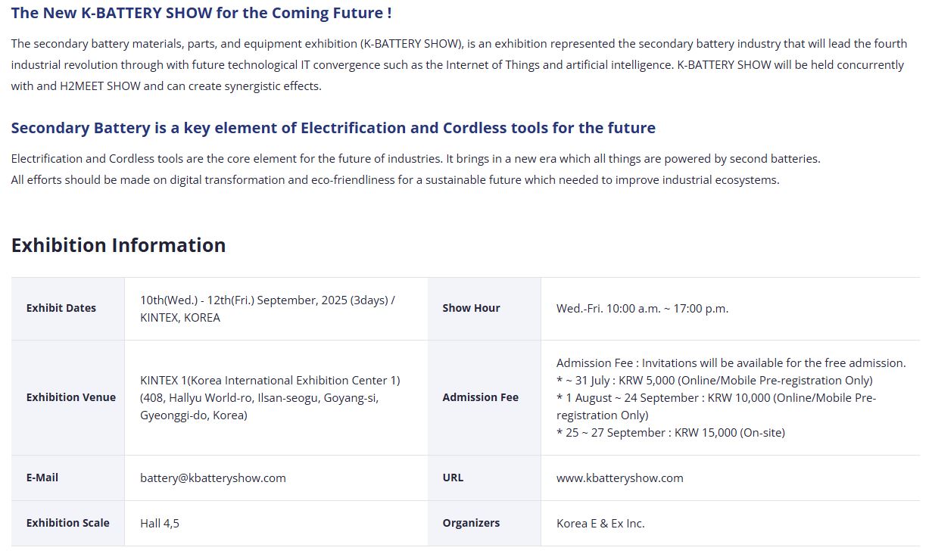The height and width of the screenshot is (560, 932).
Task: Click the Korea E & Ex Inc. text
Action: click(x=600, y=523)
